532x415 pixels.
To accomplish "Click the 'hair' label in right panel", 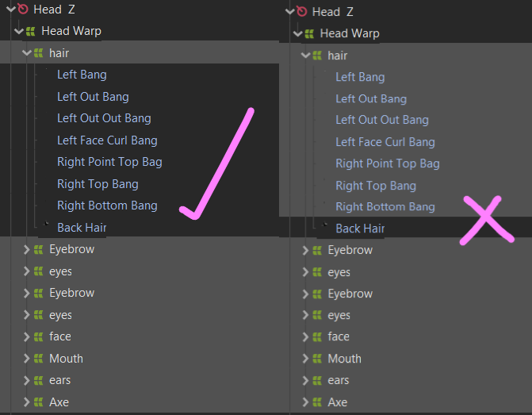I will (x=338, y=56).
